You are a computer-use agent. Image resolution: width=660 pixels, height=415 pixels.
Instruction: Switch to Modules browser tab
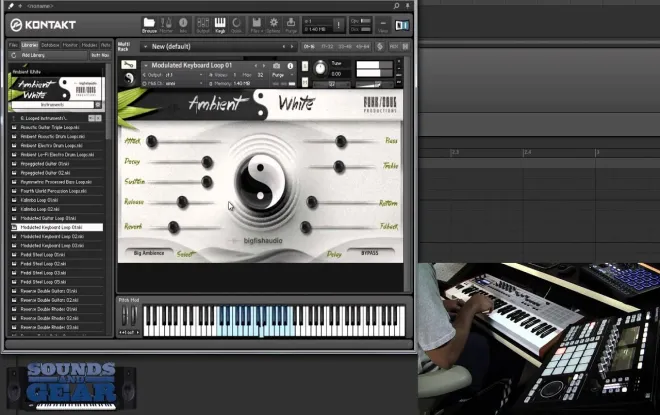[x=89, y=45]
